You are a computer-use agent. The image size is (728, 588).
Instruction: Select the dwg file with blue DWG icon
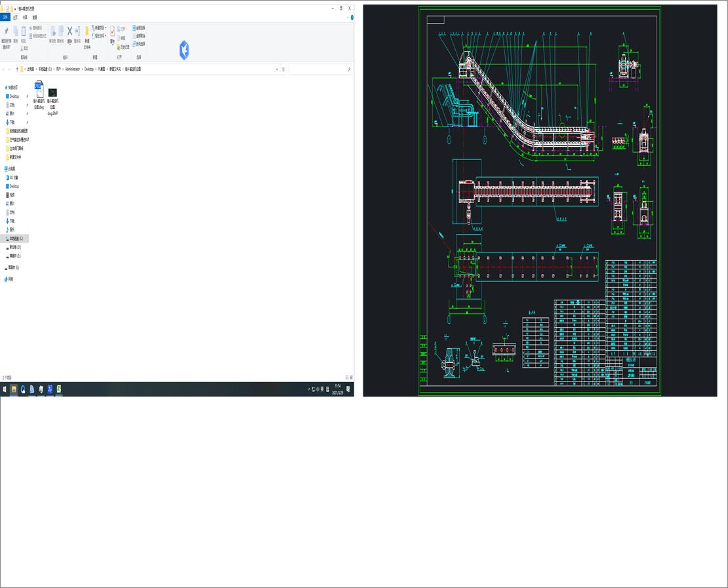[x=39, y=94]
